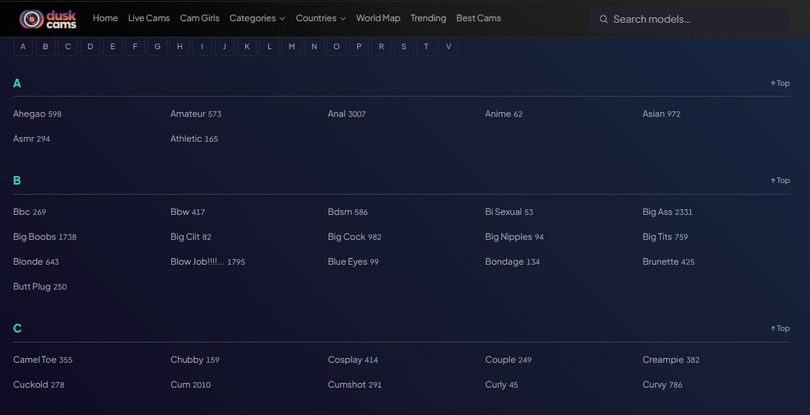Jump to letter H in the index

click(180, 47)
